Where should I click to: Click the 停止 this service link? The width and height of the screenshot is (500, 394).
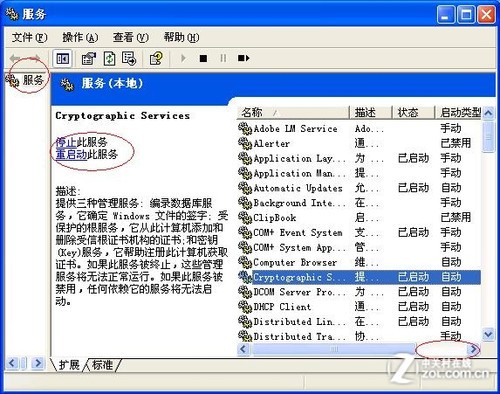pos(66,142)
